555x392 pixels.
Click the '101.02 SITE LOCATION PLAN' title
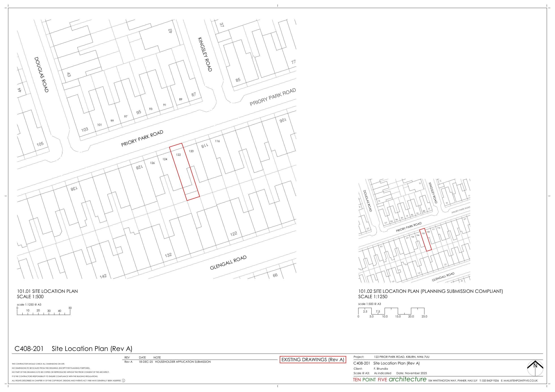(430, 291)
